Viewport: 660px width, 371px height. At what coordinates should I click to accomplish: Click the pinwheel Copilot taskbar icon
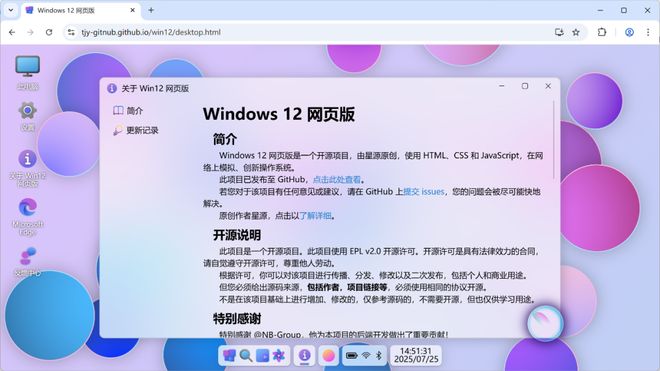(279, 356)
